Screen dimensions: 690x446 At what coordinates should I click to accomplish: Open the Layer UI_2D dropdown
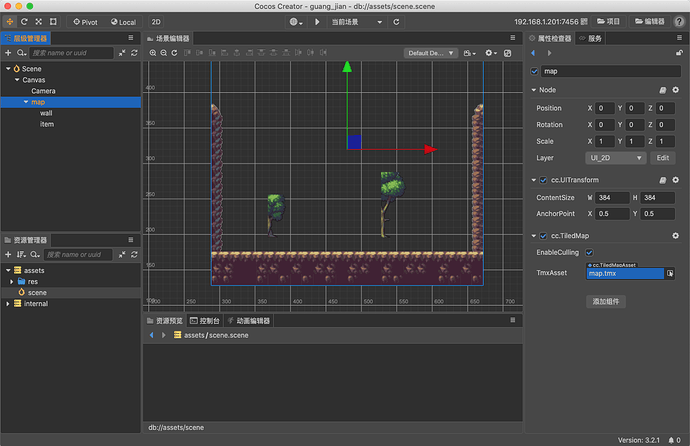[x=615, y=158]
